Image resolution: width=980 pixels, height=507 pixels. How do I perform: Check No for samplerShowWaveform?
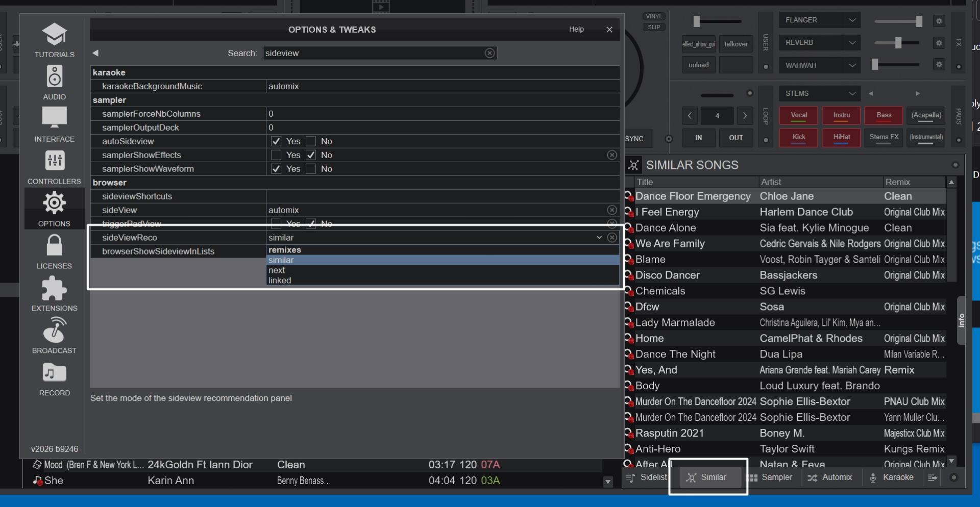[311, 169]
